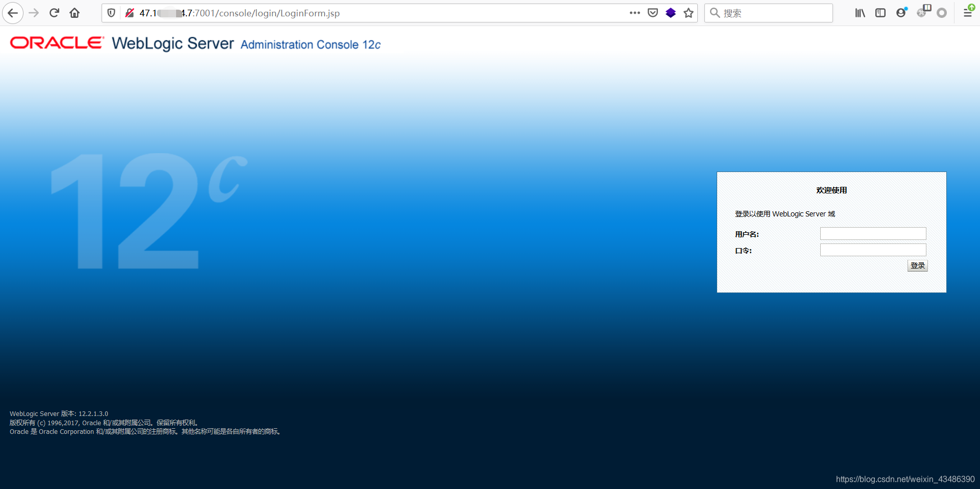Viewport: 980px width, 489px height.
Task: Click the 'WebLogic Server' title text
Action: pyautogui.click(x=173, y=43)
